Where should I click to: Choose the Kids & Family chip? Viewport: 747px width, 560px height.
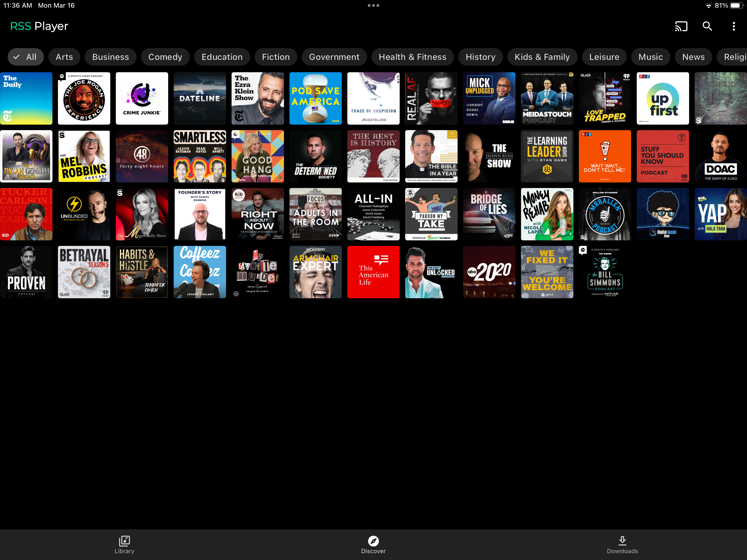coord(542,57)
